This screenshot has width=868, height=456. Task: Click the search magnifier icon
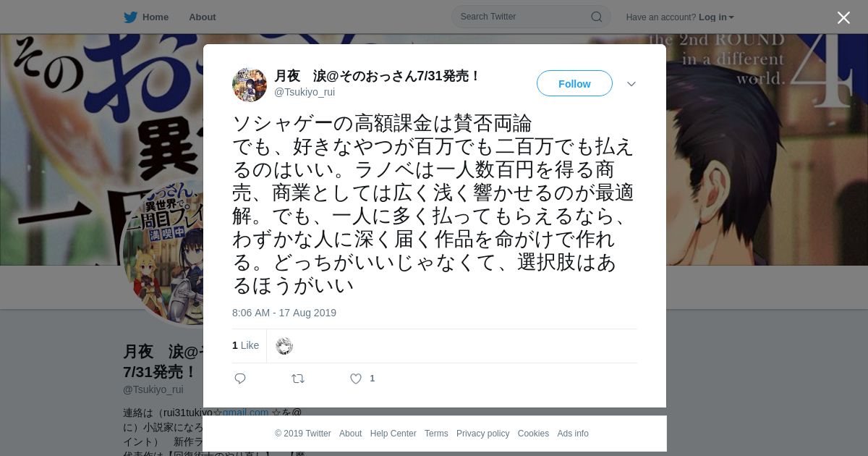point(597,17)
